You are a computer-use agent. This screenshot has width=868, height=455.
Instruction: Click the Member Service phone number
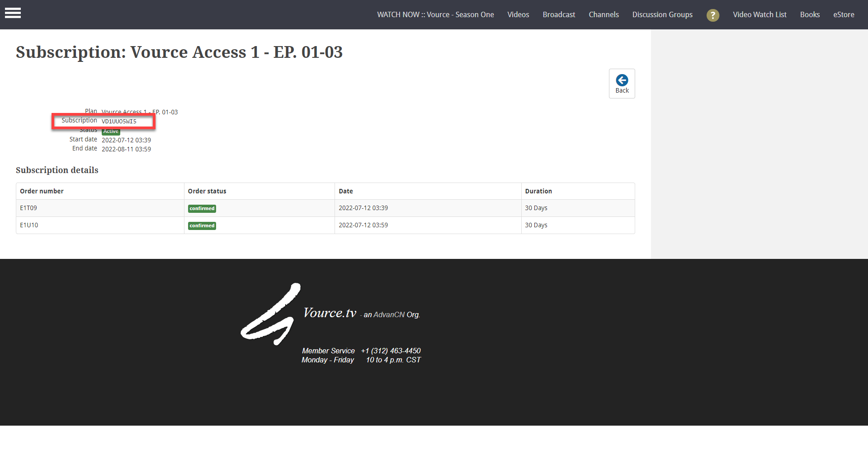coord(391,351)
